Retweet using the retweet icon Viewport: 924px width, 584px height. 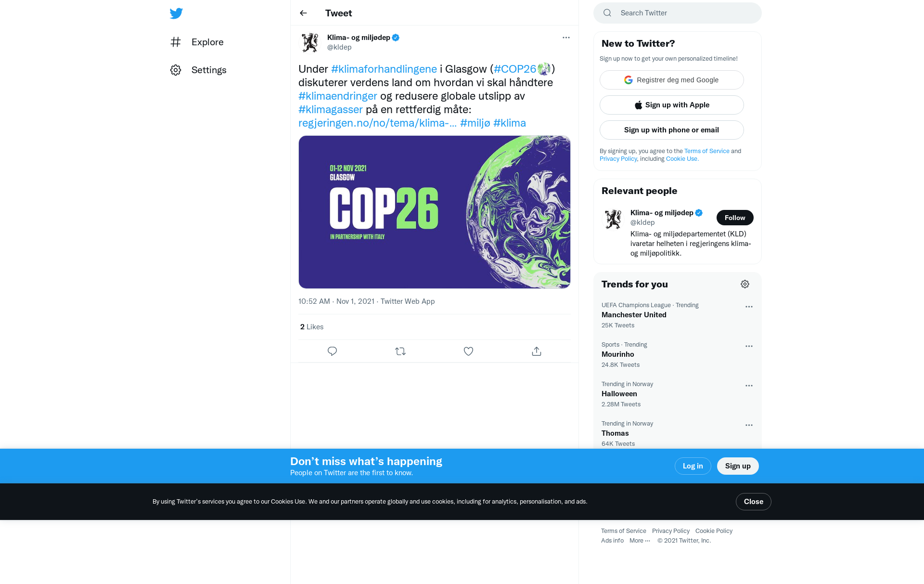click(400, 351)
